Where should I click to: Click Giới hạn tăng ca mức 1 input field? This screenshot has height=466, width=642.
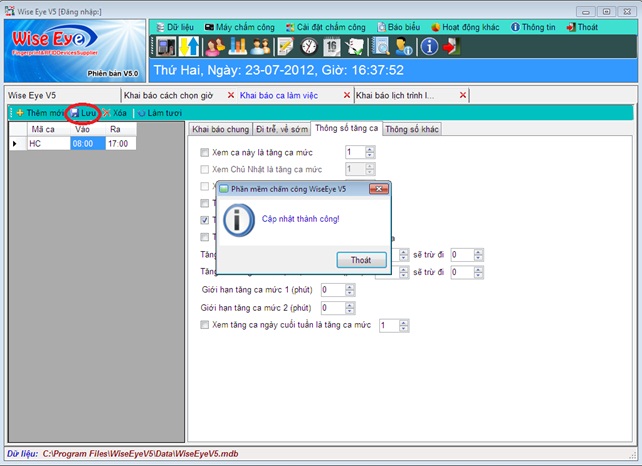pos(333,290)
